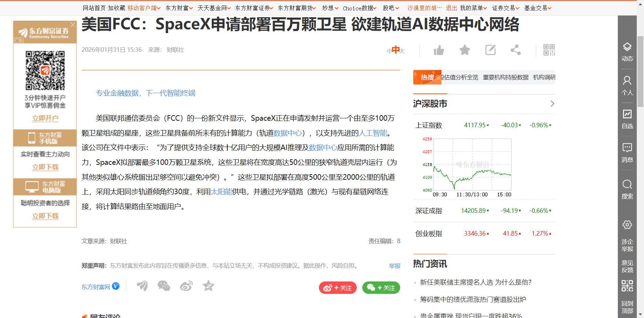Set font size to small (小)
The image size is (644, 318).
(389, 51)
